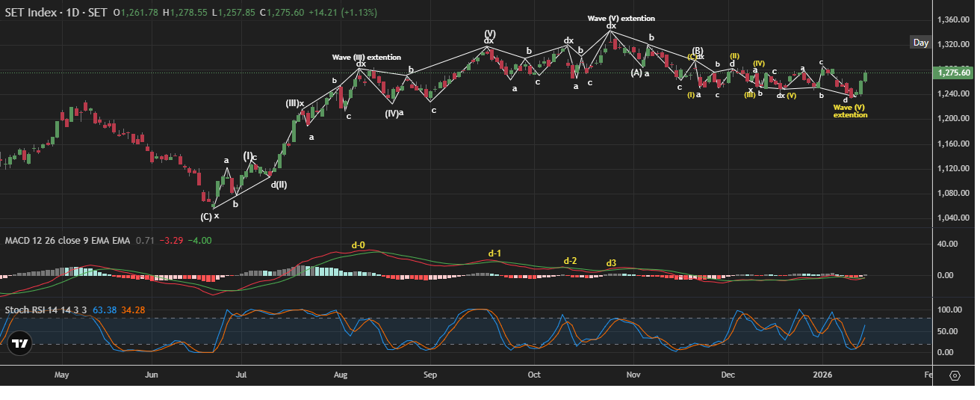Image resolution: width=980 pixels, height=400 pixels.
Task: Select the green 1,275.60 current price label
Action: (x=953, y=73)
